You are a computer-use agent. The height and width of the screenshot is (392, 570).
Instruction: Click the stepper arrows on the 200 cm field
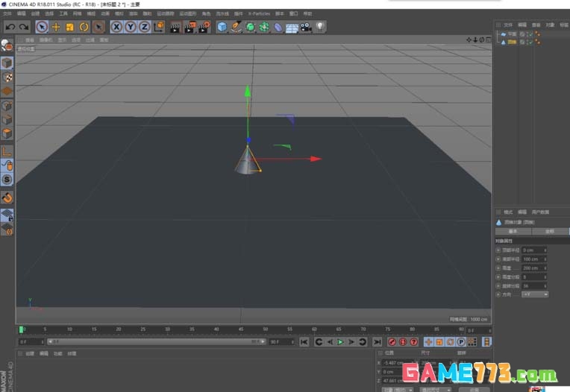pyautogui.click(x=545, y=268)
